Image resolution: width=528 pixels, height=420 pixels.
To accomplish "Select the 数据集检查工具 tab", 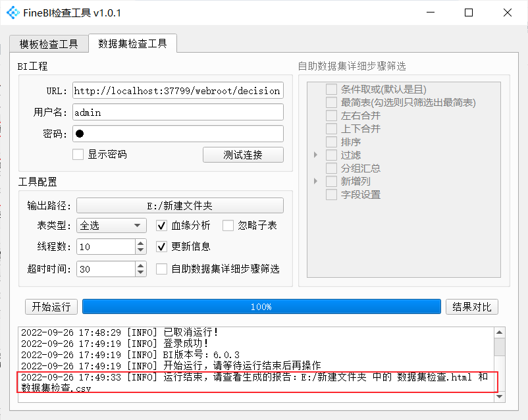I will [x=133, y=43].
